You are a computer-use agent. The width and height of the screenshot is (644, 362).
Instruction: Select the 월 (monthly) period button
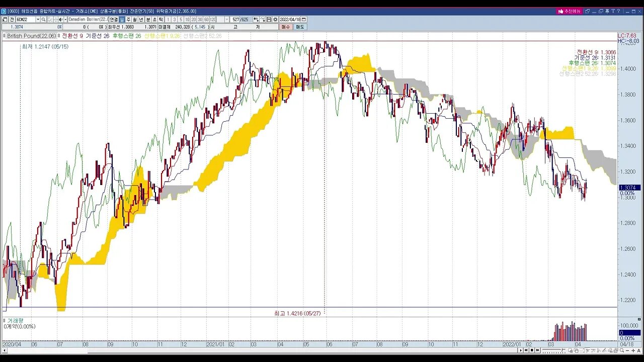(135, 20)
